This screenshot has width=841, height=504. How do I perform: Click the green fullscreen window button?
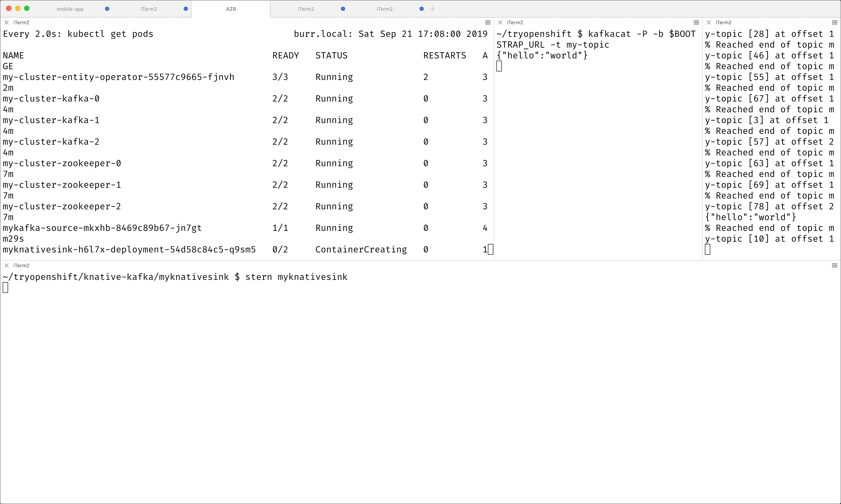[x=27, y=9]
